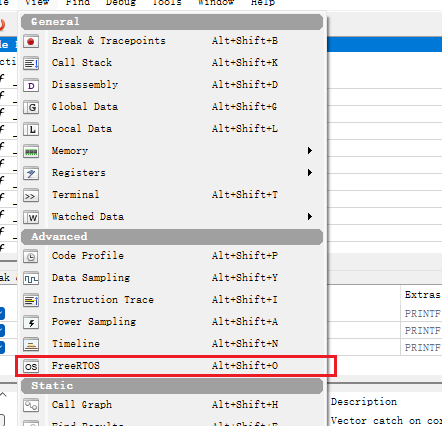Screen dimensions: 442x426
Task: Open the FreeRTOS view
Action: pos(172,366)
